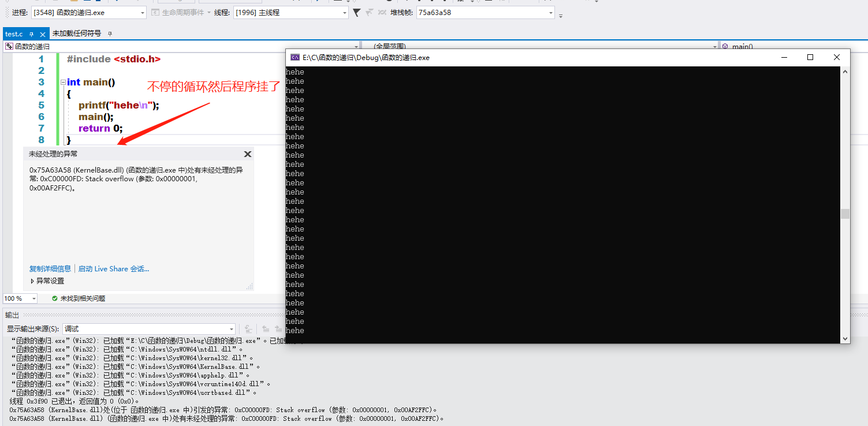This screenshot has width=868, height=426.
Task: Open the toolbar overflow options arrow
Action: (x=561, y=15)
